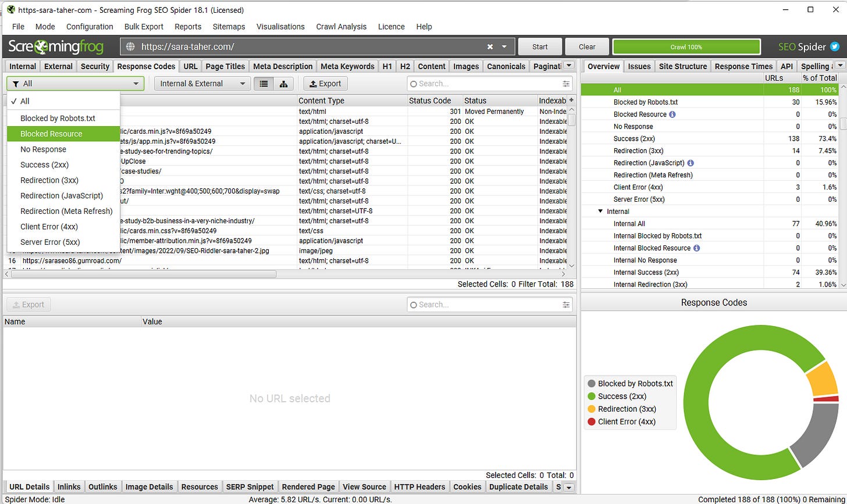Select Blocked by Robots.txt filter option
The height and width of the screenshot is (504, 847).
[63, 118]
